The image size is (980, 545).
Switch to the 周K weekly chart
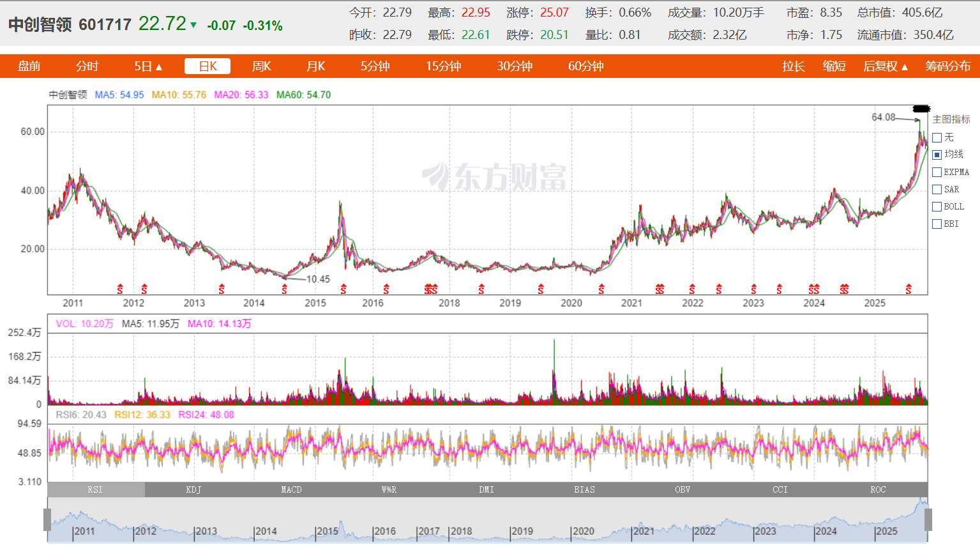pyautogui.click(x=261, y=66)
